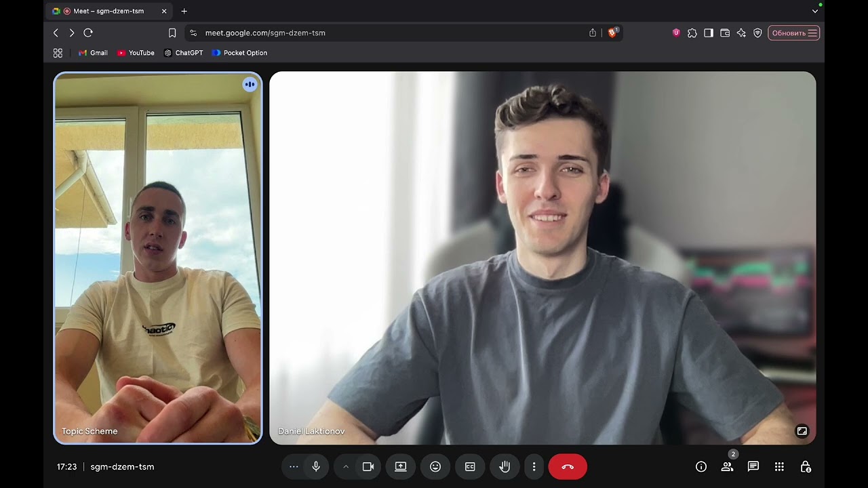868x488 pixels.
Task: Open the Pocket Option bookmark
Action: [239, 53]
